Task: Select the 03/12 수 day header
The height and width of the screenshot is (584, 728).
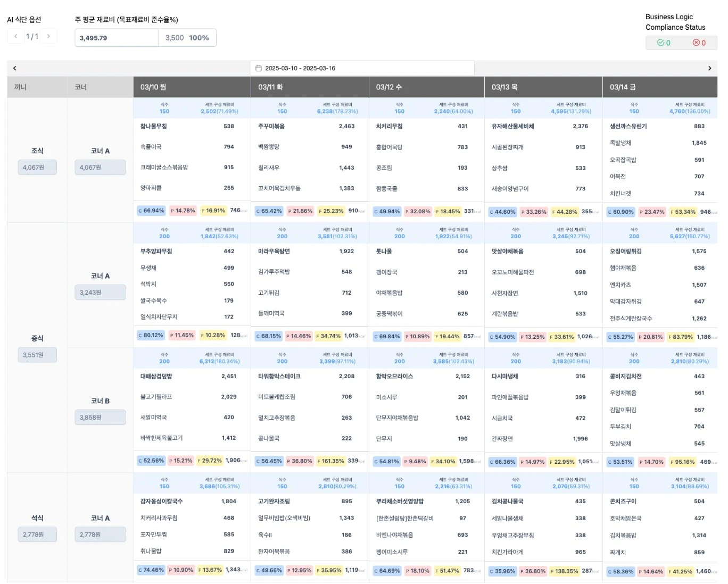Action: (x=427, y=87)
